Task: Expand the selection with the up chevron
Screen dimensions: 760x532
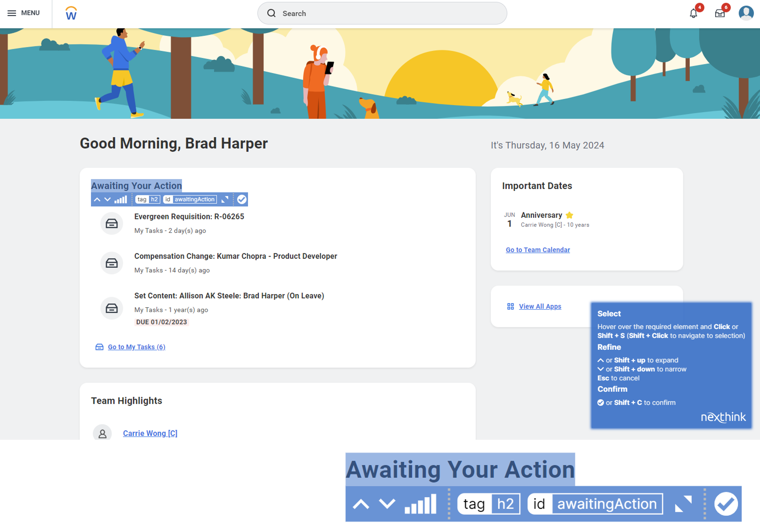Action: (x=97, y=199)
